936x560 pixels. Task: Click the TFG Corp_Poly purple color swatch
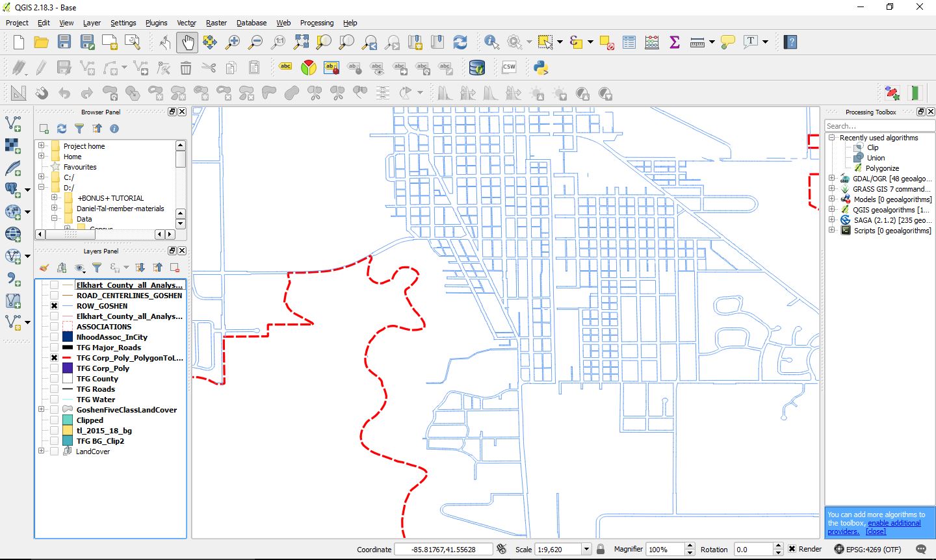(67, 368)
